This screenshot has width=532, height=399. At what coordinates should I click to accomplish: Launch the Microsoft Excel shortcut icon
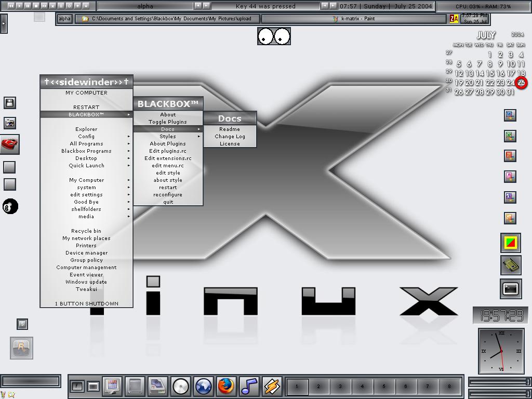click(x=510, y=136)
